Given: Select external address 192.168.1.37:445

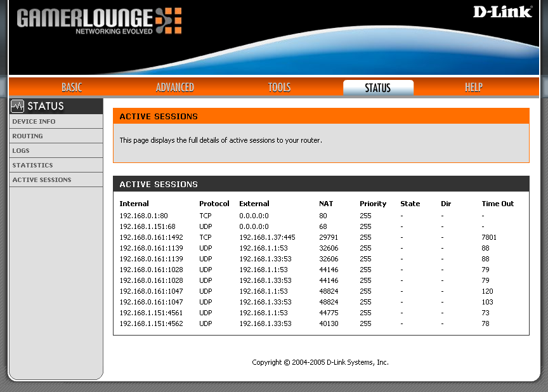Looking at the screenshot, I should (x=267, y=238).
